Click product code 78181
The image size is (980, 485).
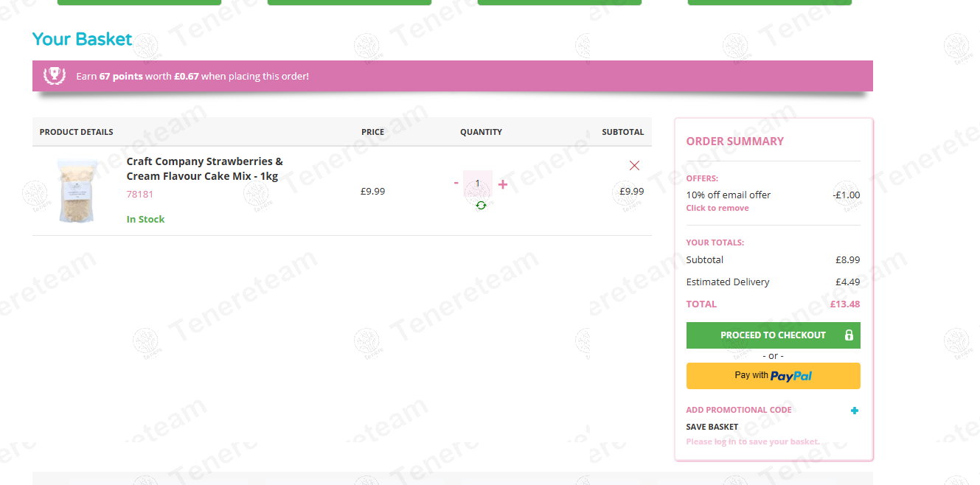click(140, 195)
